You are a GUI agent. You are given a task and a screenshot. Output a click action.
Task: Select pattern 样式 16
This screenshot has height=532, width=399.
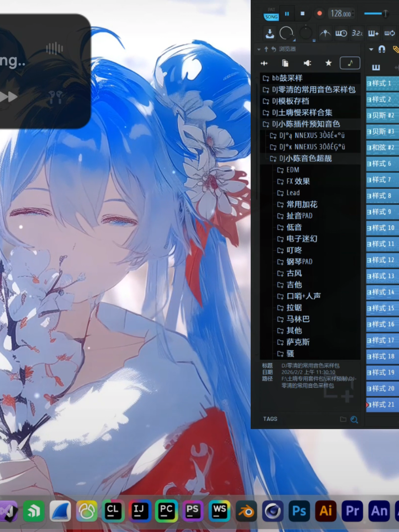click(x=382, y=325)
